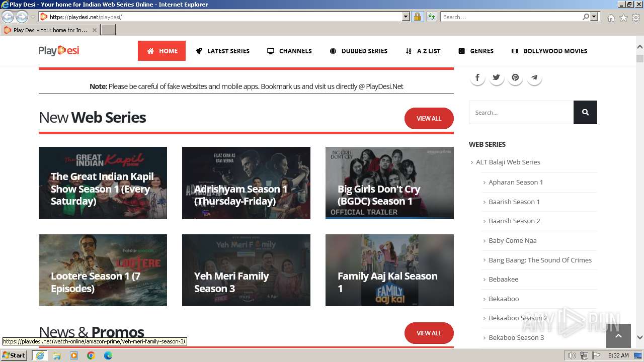Open Apharan Season 1 link

pos(516,182)
